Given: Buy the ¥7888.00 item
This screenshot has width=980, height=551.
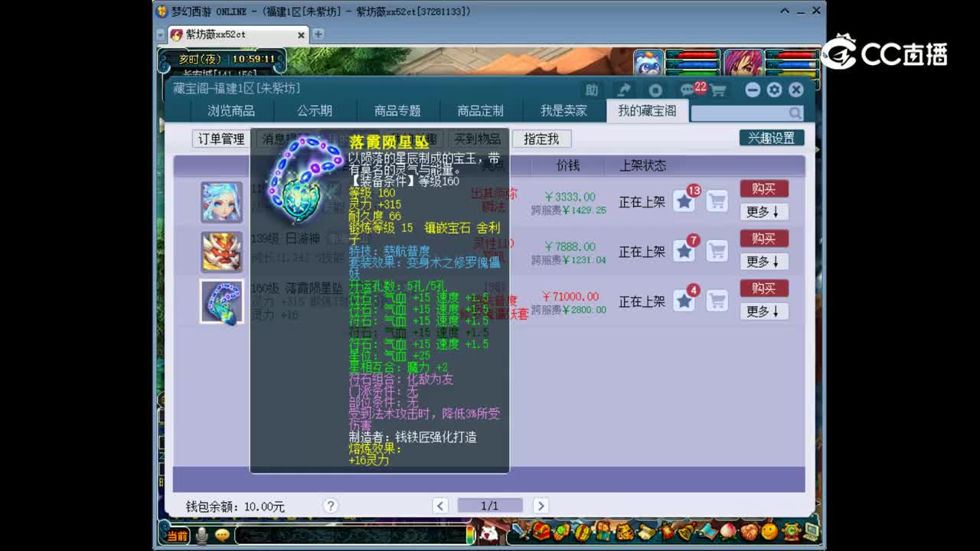Looking at the screenshot, I should click(x=763, y=238).
